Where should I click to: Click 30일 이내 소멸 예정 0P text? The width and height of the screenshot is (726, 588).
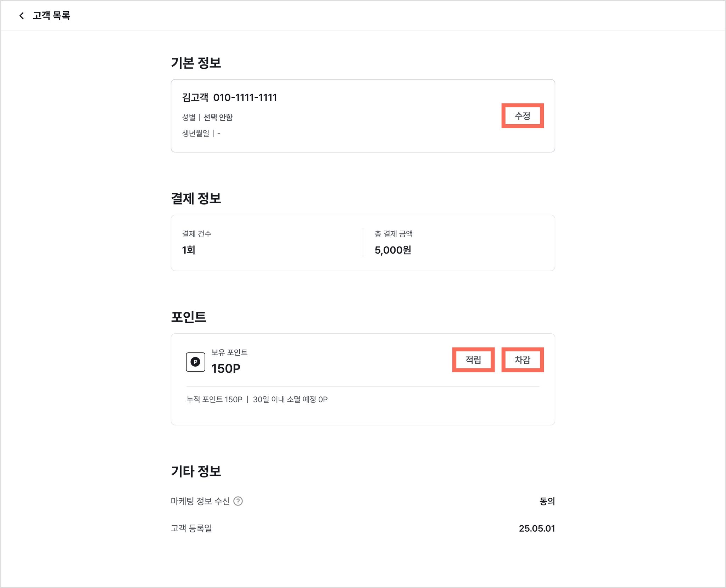pyautogui.click(x=290, y=400)
